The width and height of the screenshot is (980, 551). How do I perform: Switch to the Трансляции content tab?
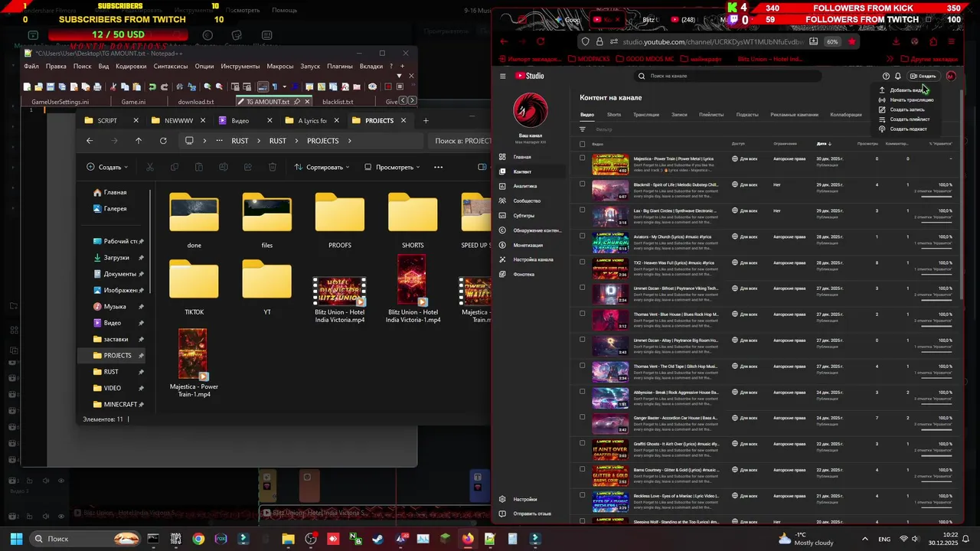click(x=646, y=115)
